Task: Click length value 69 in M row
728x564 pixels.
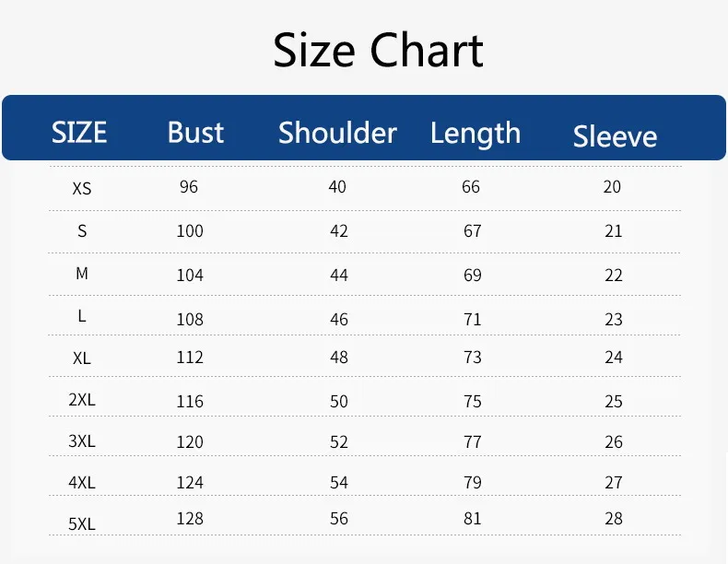Action: tap(472, 275)
